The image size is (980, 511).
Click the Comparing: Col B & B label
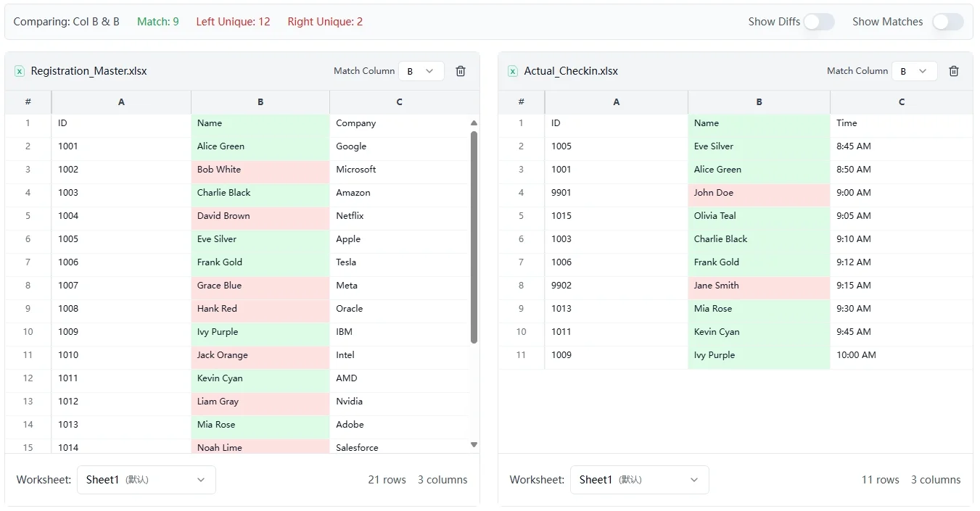pyautogui.click(x=67, y=22)
